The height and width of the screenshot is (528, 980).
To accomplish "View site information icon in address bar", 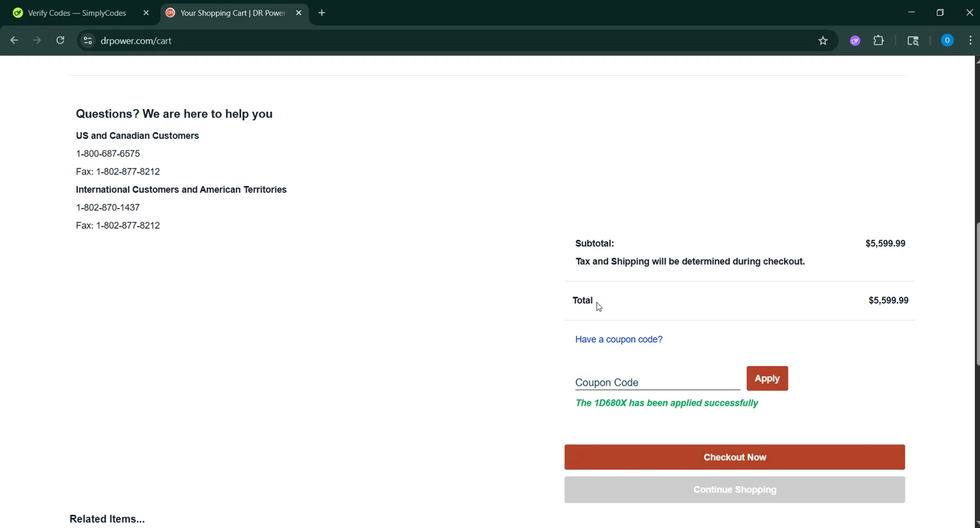I will (88, 41).
